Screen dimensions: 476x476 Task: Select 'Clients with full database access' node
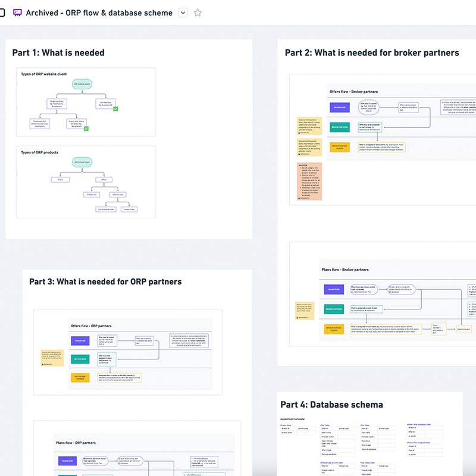point(40,124)
